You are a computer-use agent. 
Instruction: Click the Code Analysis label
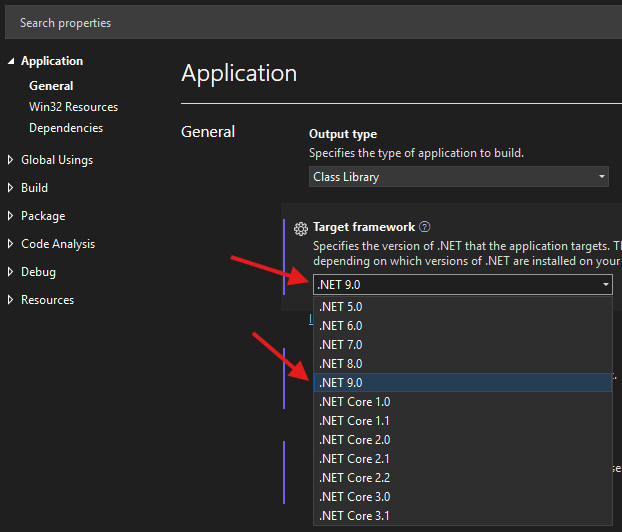point(58,244)
